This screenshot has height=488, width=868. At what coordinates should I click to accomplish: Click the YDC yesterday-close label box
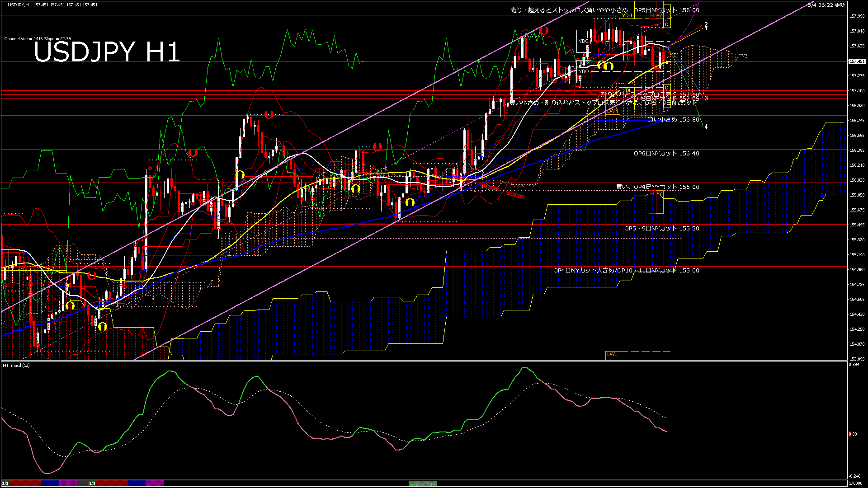point(583,41)
